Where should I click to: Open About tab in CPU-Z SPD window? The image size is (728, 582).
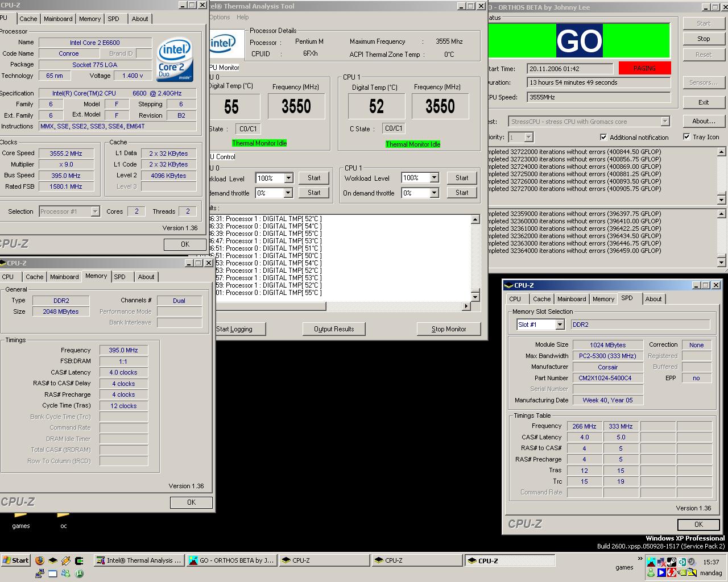(x=653, y=299)
